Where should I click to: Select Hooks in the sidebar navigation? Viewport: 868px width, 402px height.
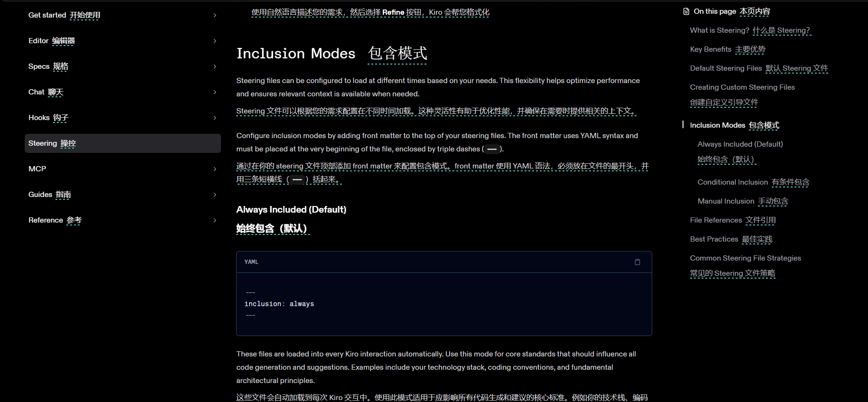48,118
